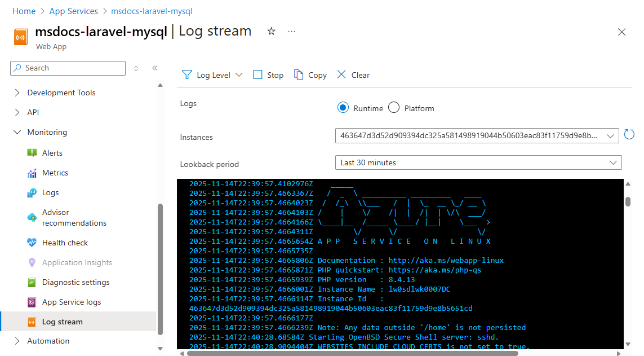Viewport: 644px width, 356px height.
Task: Click the log console vertical scrollbar thumb
Action: [628, 201]
